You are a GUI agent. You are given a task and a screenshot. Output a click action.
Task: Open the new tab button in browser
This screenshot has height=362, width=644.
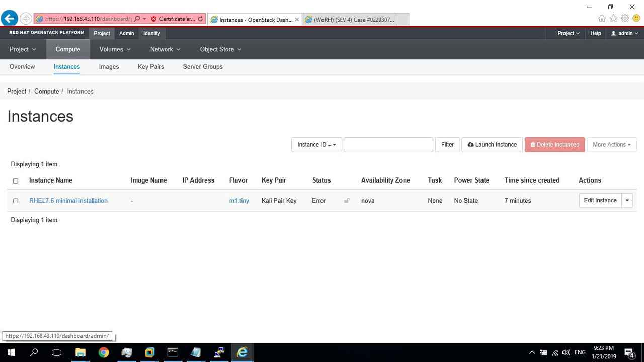click(403, 20)
